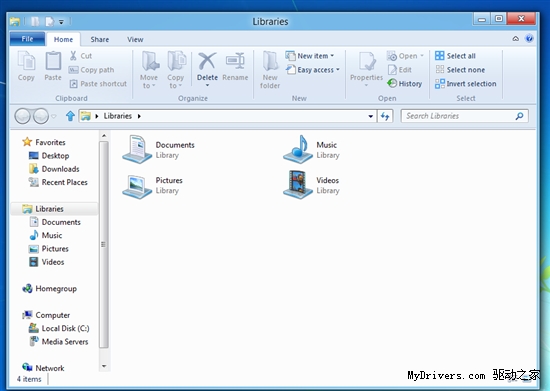Select Recent Places in navigation pane
The image size is (550, 391).
coord(58,182)
